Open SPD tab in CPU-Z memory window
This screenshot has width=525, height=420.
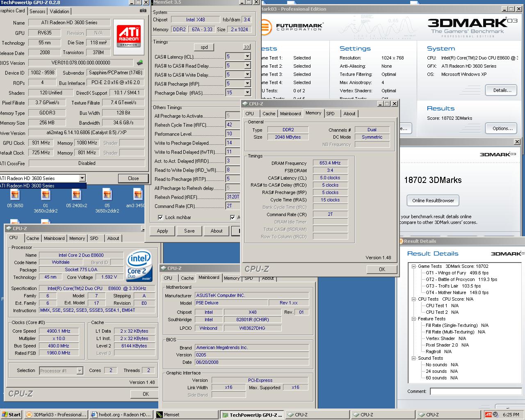pos(331,114)
